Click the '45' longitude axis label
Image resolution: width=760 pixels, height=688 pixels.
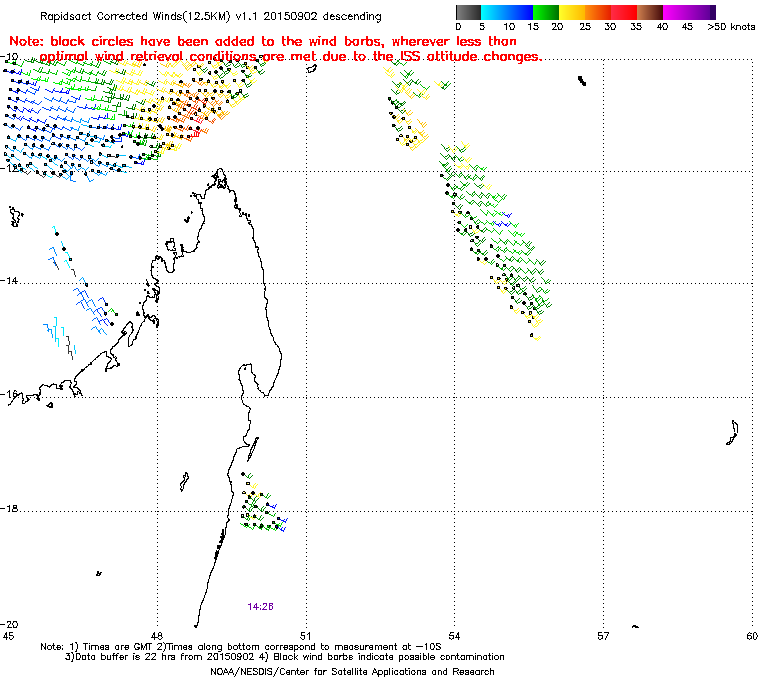point(8,636)
